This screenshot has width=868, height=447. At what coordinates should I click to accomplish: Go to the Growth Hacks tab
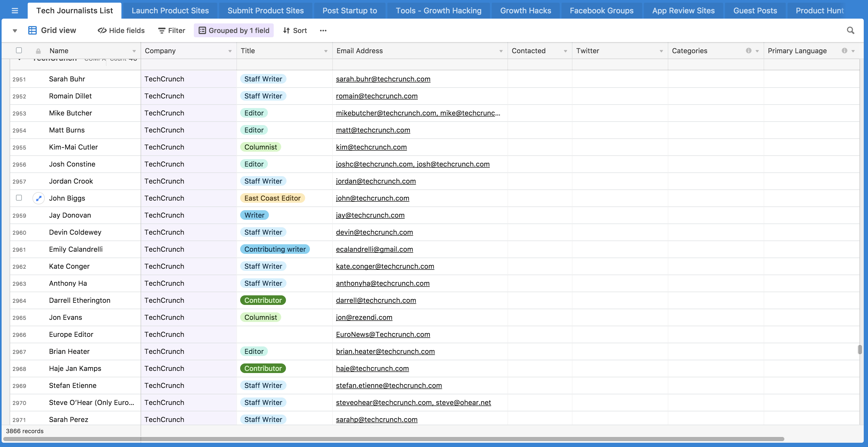(526, 11)
